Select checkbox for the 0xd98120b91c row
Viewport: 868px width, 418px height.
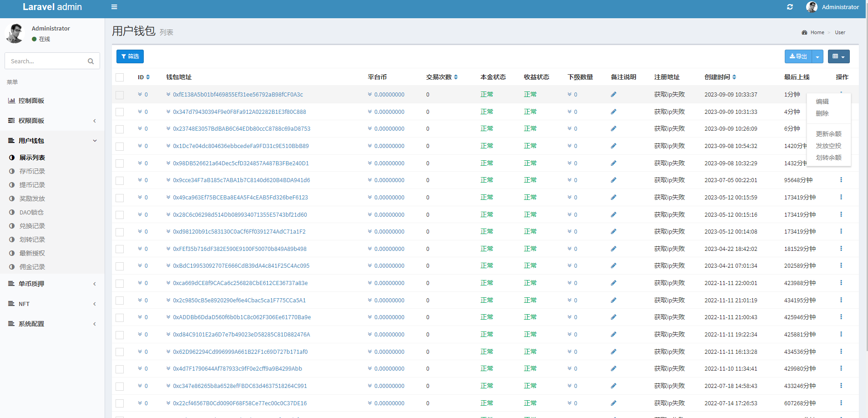tap(120, 232)
